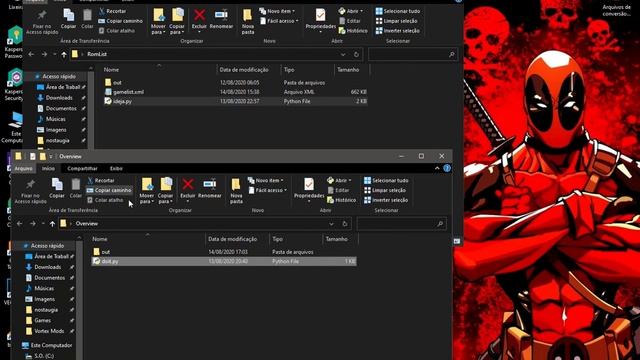Open Downloads in Overview window sidebar

pos(47,267)
